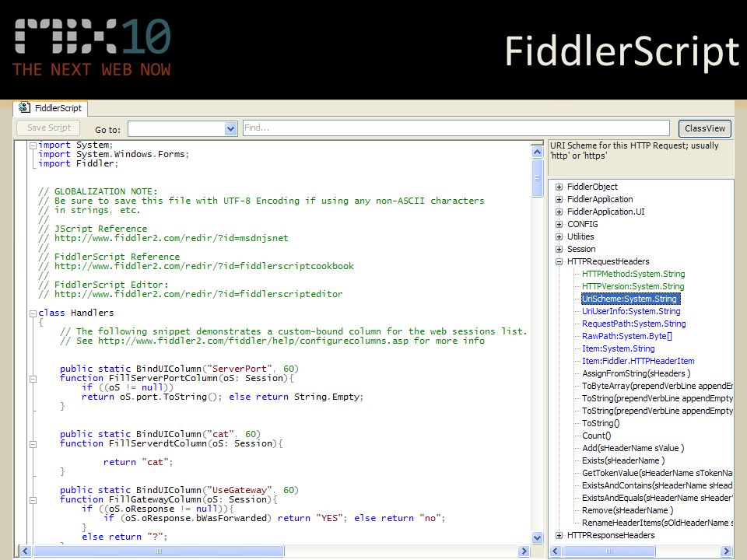
Task: Click the BindUIColumn("ServerPort", 60) line
Action: click(179, 369)
